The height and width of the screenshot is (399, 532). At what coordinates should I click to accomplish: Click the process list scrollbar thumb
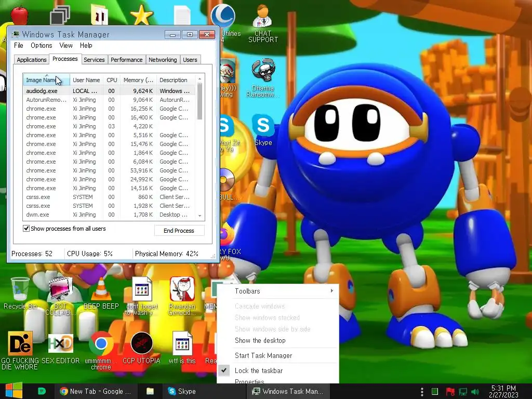[200, 101]
